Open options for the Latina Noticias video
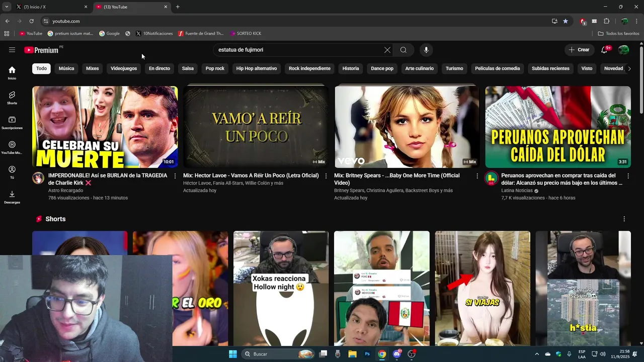Screen dimensions: 644x362 (628, 176)
